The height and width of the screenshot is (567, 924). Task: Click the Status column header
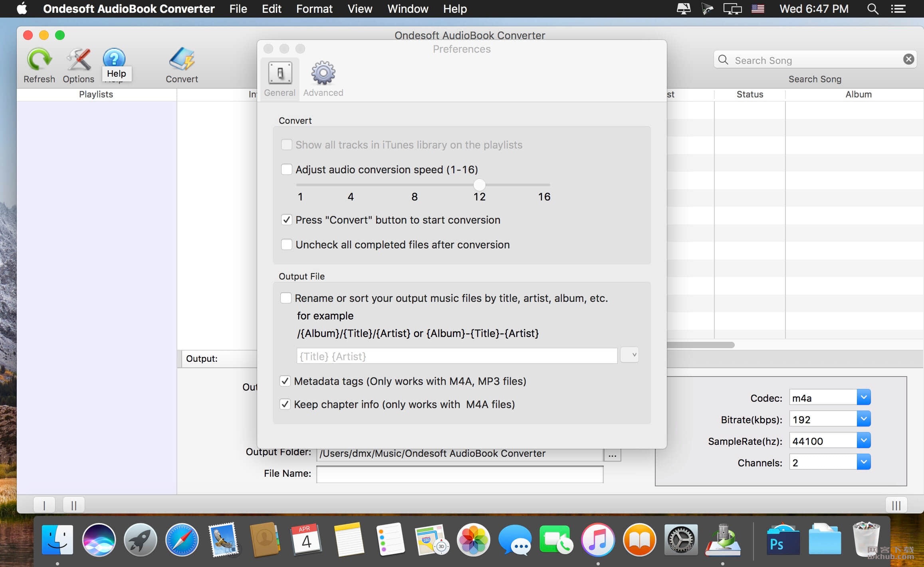(750, 94)
